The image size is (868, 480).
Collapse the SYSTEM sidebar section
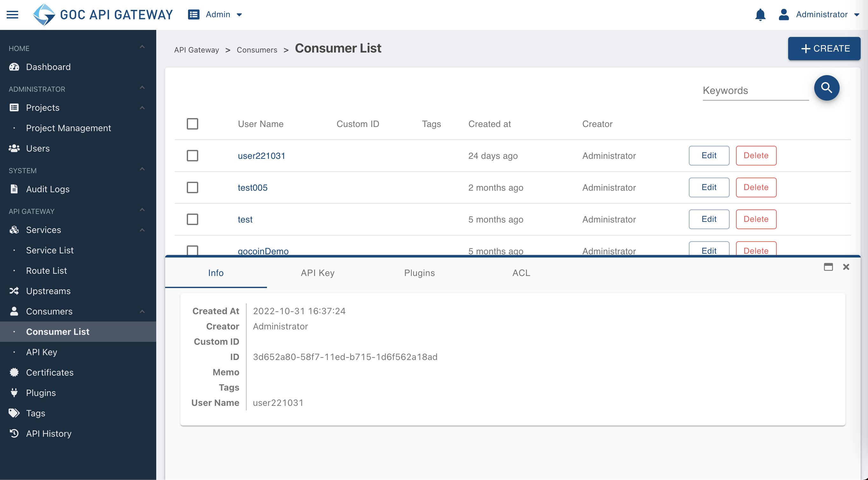142,169
